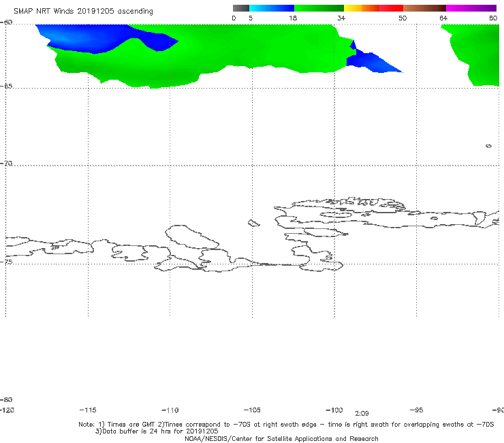Viewport: 504px width, 443px height.
Task: Click the longitude label '-115'
Action: [88, 410]
